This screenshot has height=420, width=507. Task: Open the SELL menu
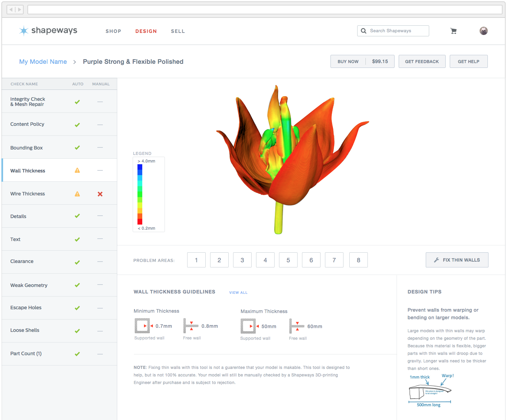(x=178, y=31)
